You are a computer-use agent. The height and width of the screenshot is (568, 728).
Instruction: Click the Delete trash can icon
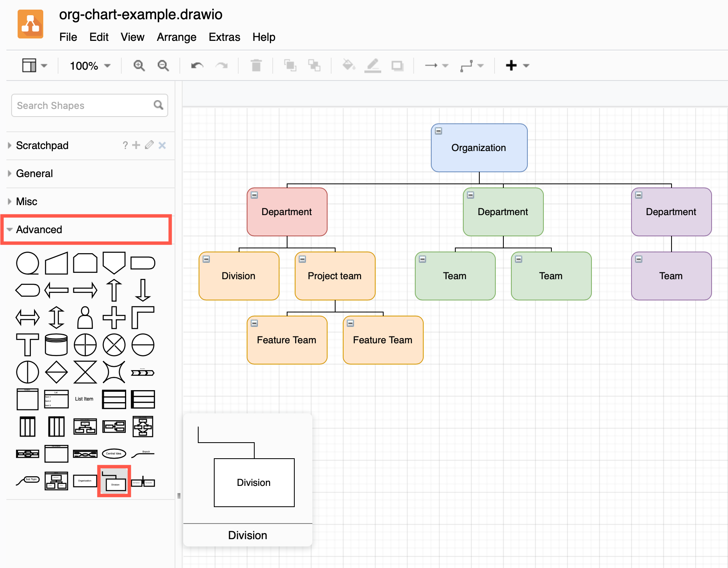tap(256, 65)
